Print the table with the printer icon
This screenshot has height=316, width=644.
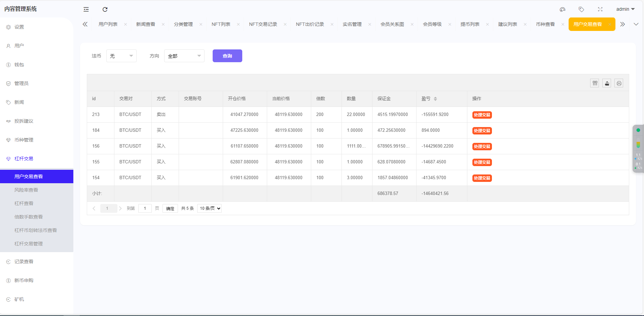click(619, 83)
